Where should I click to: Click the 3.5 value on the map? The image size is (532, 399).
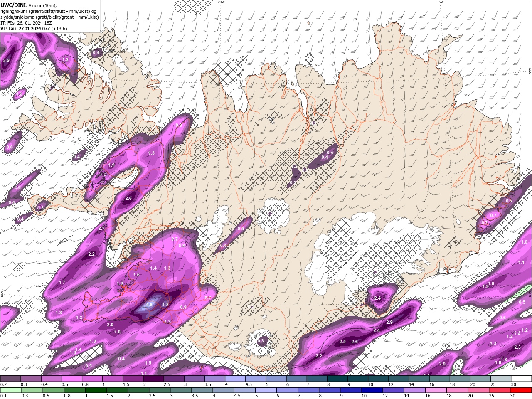point(165,304)
